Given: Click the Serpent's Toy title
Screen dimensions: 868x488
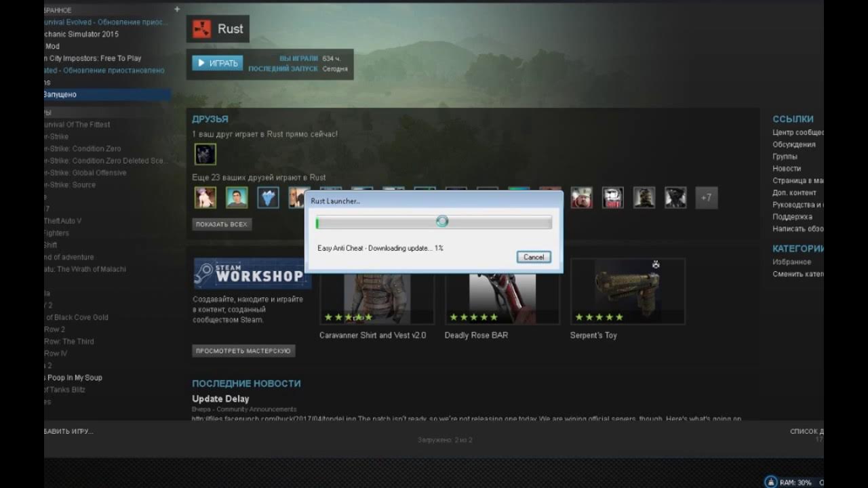Looking at the screenshot, I should point(593,335).
